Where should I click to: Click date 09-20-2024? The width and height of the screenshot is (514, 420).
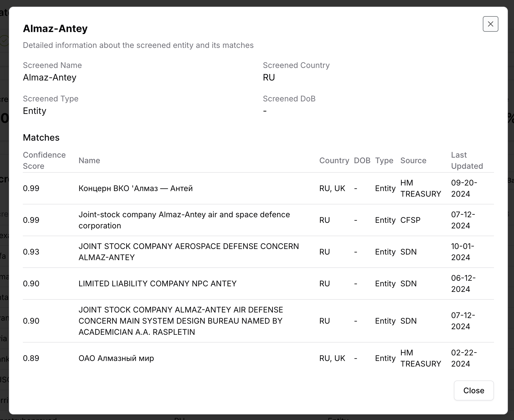click(x=464, y=188)
